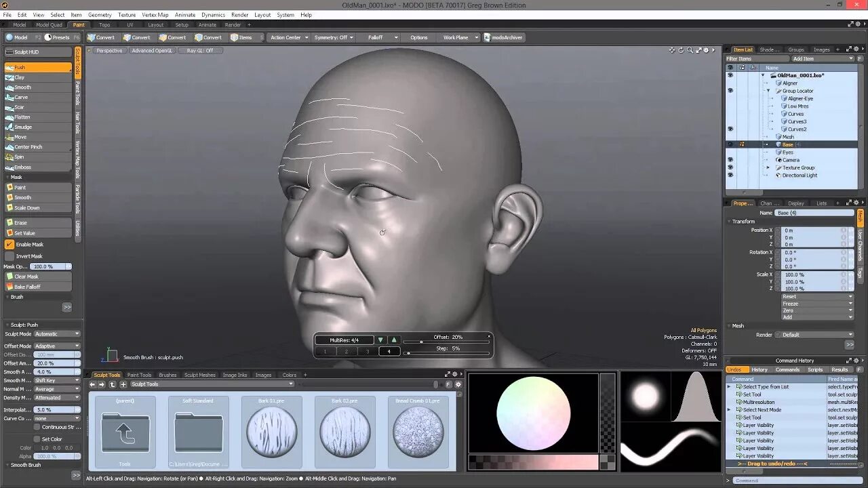
Task: Choose the mask Set Value tool
Action: tap(38, 232)
